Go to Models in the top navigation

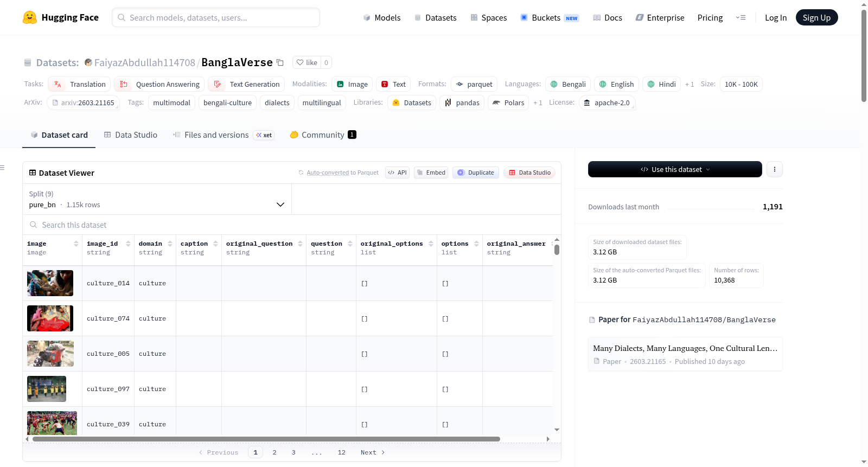point(382,17)
